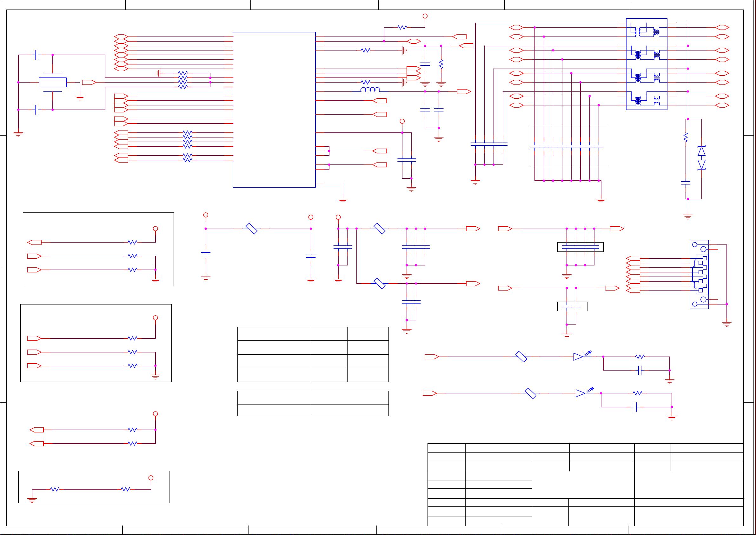Select the crystal oscillator symbol
Viewport: 756px width, 535px height.
point(53,82)
